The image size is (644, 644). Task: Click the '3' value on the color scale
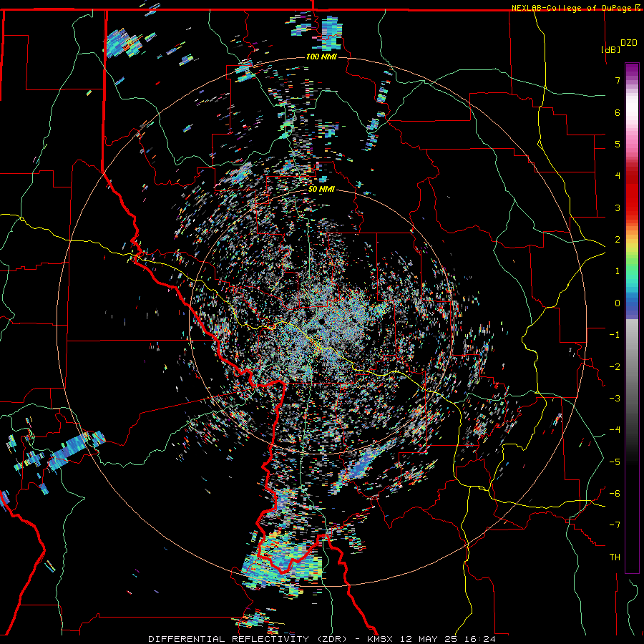point(618,208)
